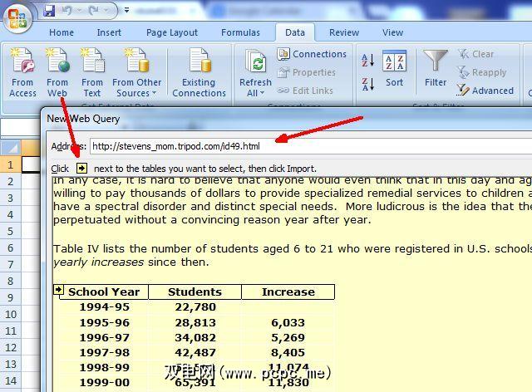The height and width of the screenshot is (392, 532).
Task: Click the Increase column heading
Action: pos(288,292)
